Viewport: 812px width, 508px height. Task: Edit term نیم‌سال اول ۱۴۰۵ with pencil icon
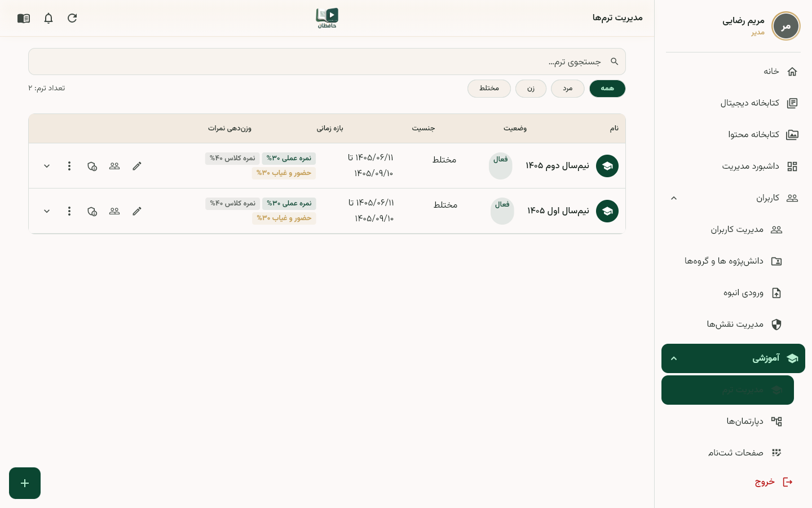tap(137, 211)
